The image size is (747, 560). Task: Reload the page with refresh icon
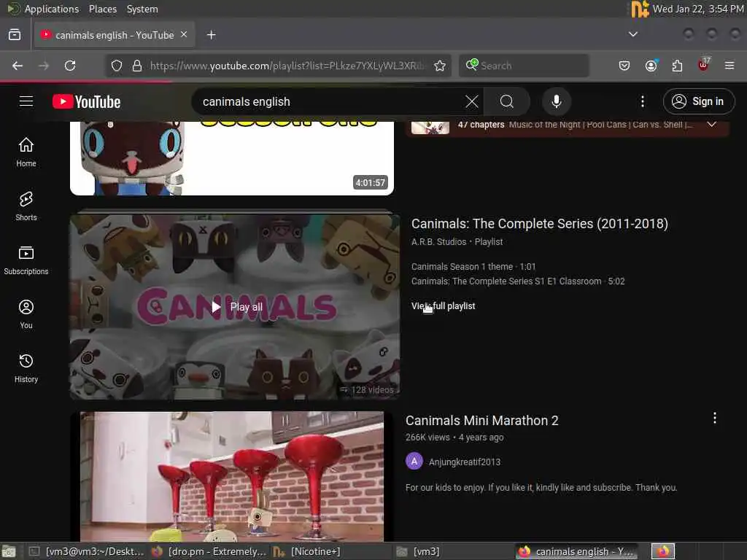click(70, 66)
